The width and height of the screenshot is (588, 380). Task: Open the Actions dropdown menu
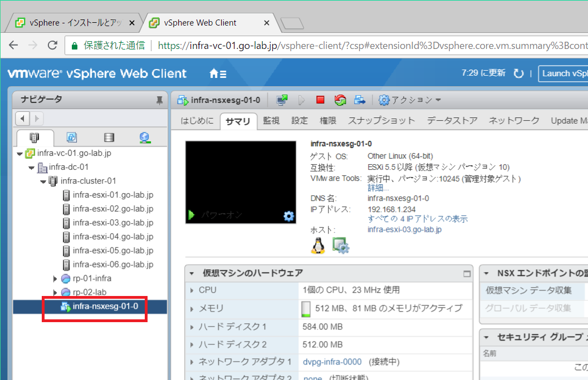click(x=409, y=100)
